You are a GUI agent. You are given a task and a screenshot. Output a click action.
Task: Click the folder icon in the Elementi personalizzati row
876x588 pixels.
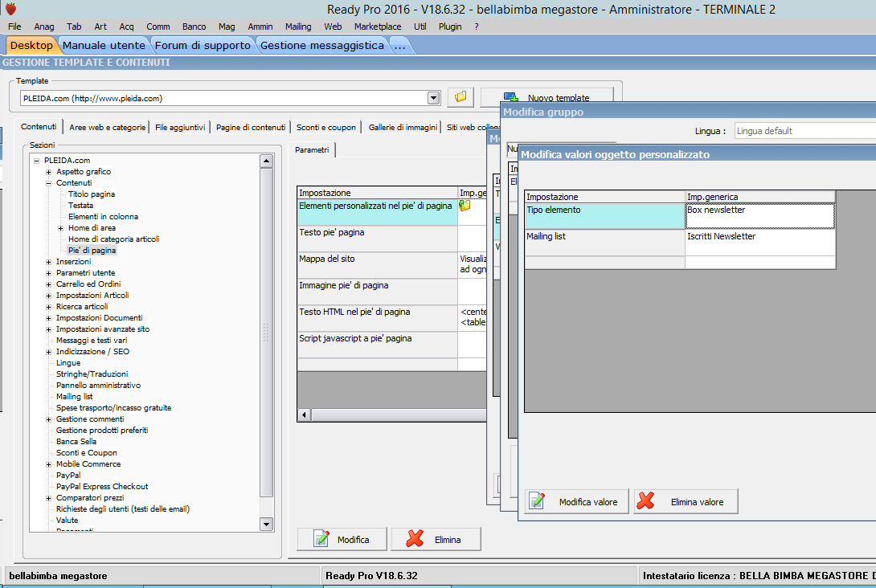[465, 206]
